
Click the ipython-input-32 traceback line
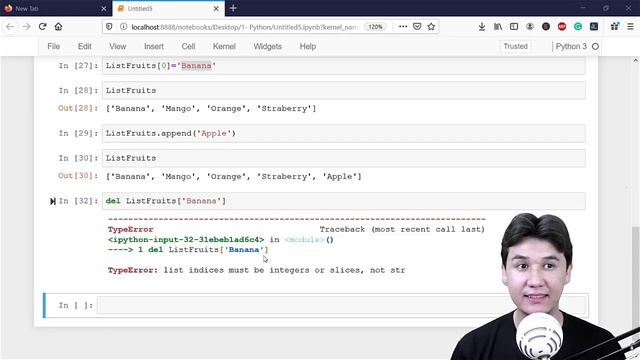pos(221,240)
